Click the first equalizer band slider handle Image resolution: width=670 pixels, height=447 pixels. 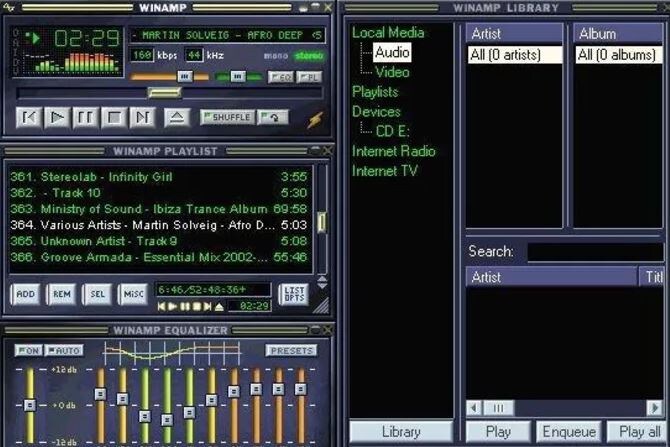coord(100,394)
